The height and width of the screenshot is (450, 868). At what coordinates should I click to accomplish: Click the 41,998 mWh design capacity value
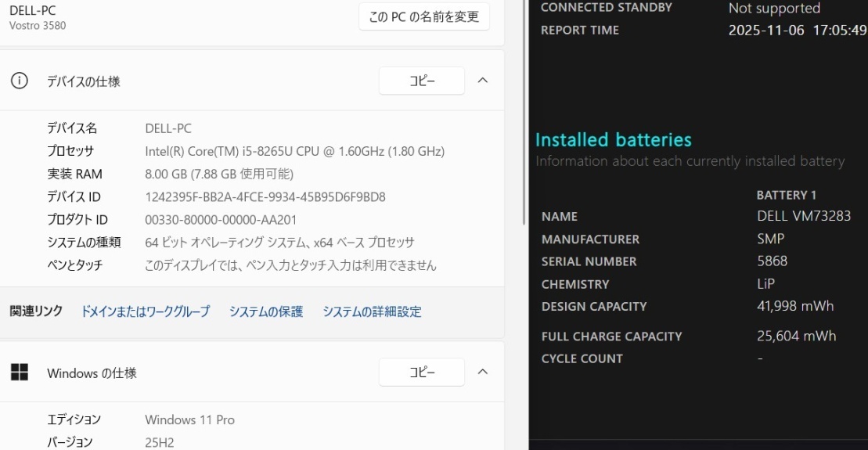tap(795, 306)
